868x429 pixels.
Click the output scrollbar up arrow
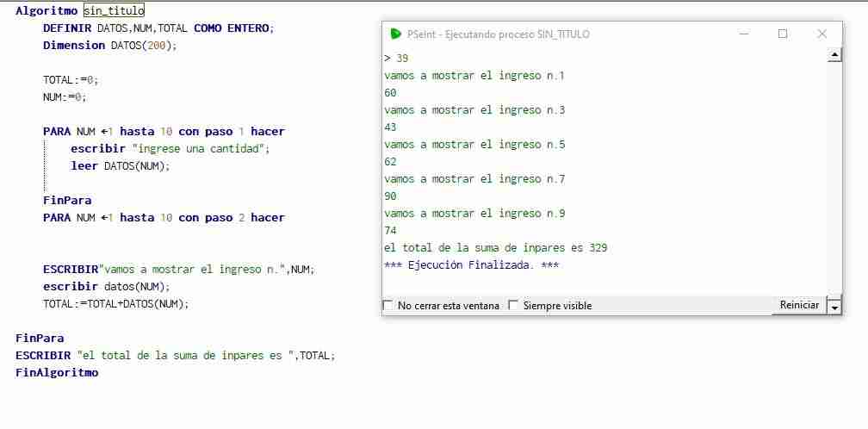click(x=834, y=55)
